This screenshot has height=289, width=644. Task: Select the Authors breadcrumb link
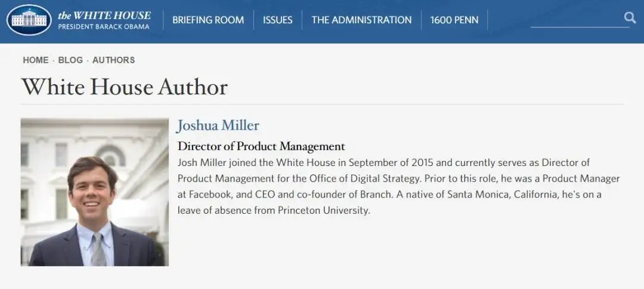[113, 60]
